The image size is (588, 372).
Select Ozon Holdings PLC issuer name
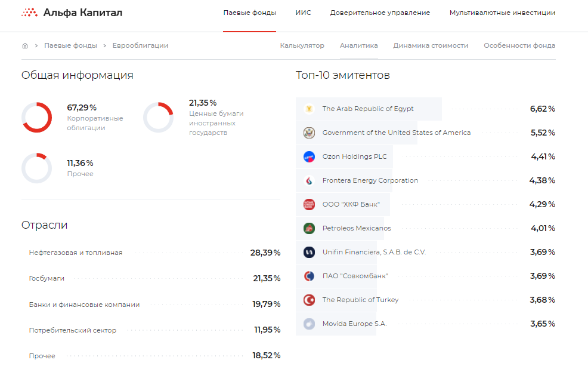pyautogui.click(x=354, y=156)
